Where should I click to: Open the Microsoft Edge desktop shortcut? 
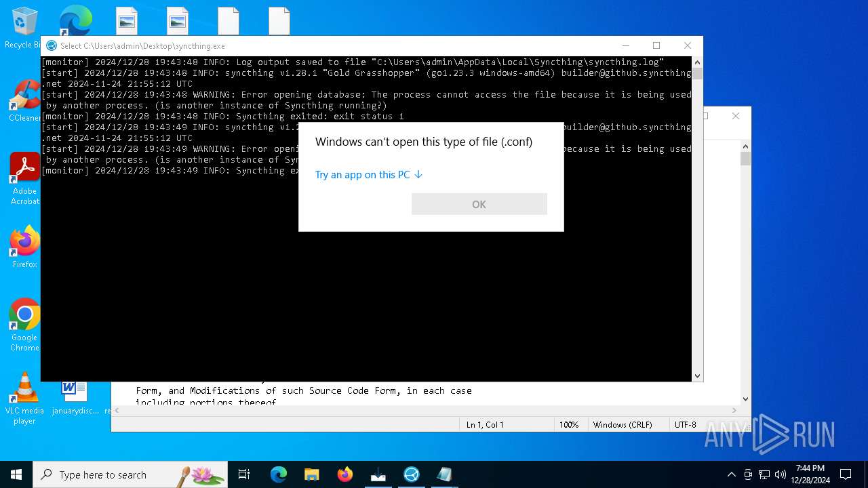[75, 20]
